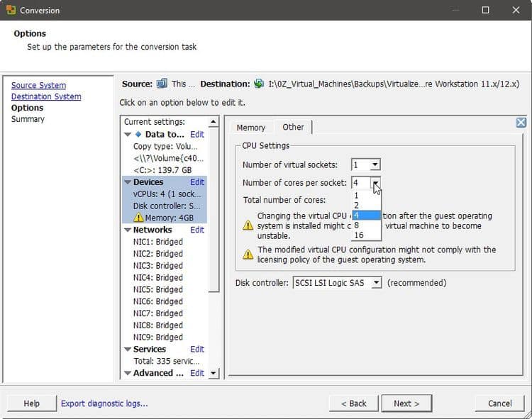
Task: Click the settings list scroll up arrow
Action: (x=214, y=121)
